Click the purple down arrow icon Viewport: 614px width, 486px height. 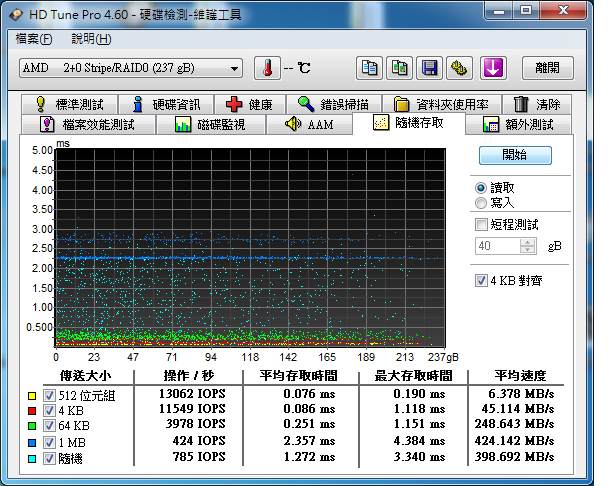coord(493,68)
